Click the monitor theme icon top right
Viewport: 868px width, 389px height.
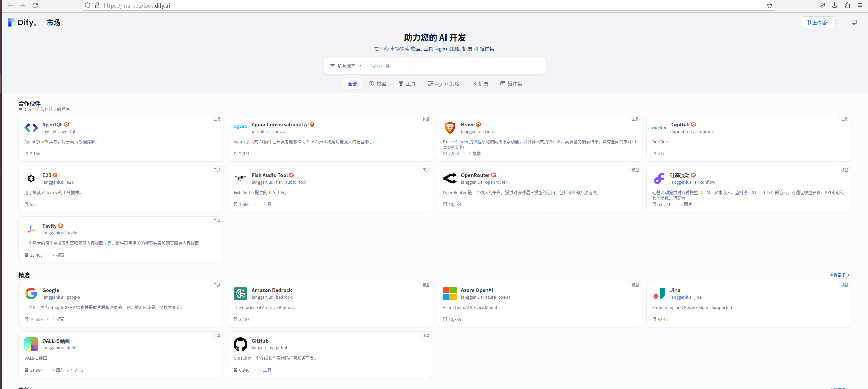[854, 23]
